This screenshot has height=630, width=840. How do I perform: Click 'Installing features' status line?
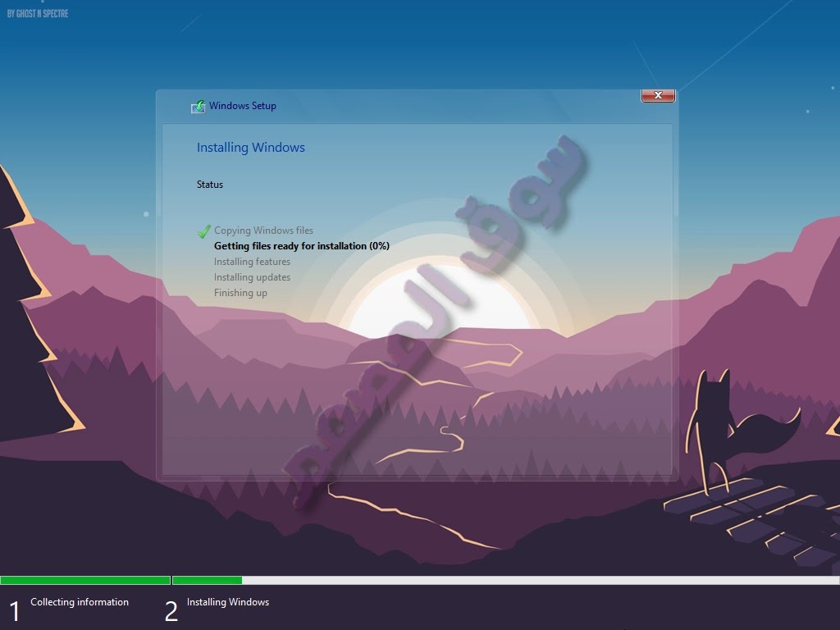click(252, 262)
